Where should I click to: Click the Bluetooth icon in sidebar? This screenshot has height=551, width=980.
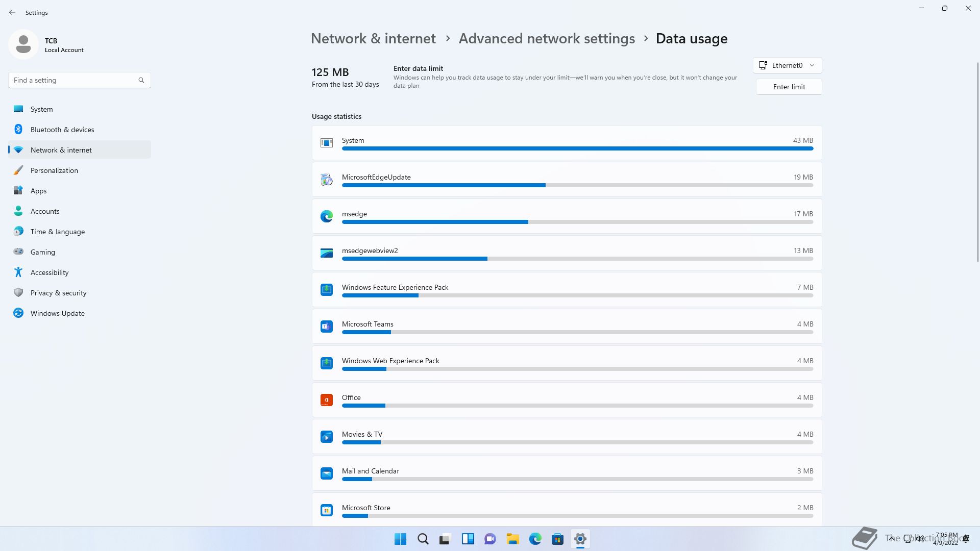[18, 129]
